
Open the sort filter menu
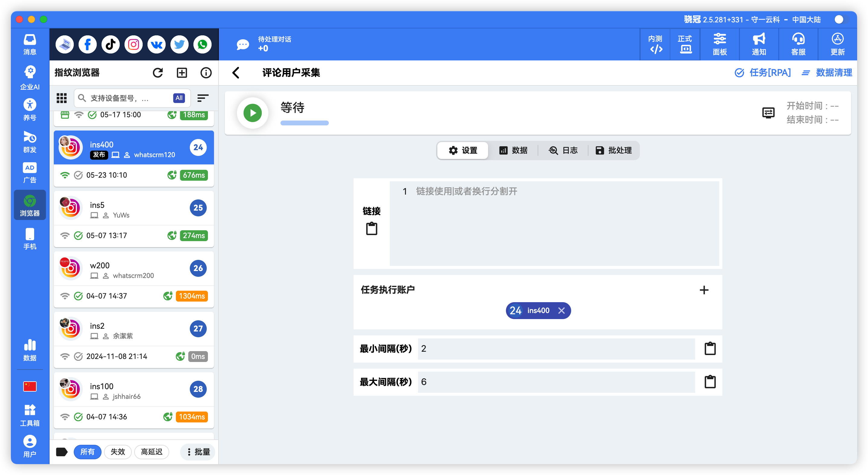[203, 98]
